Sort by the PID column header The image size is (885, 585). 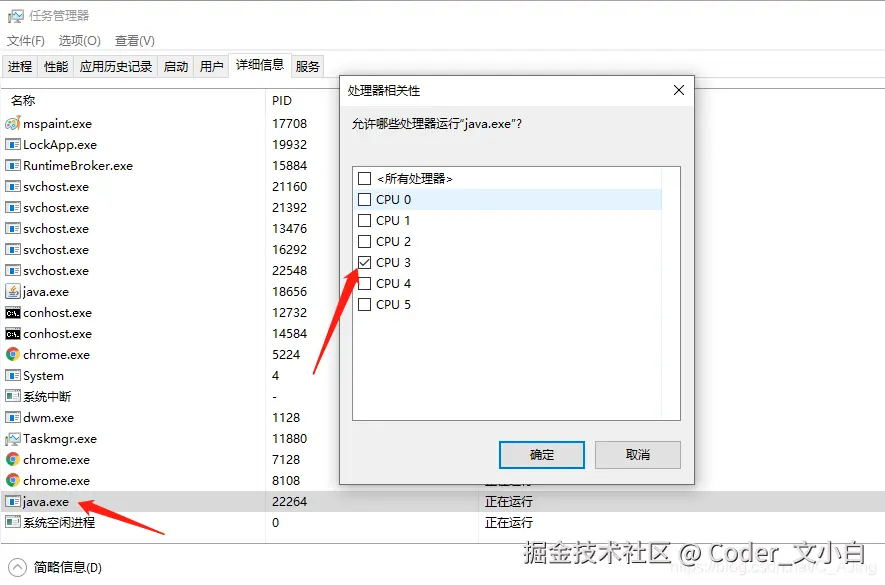coord(282,101)
